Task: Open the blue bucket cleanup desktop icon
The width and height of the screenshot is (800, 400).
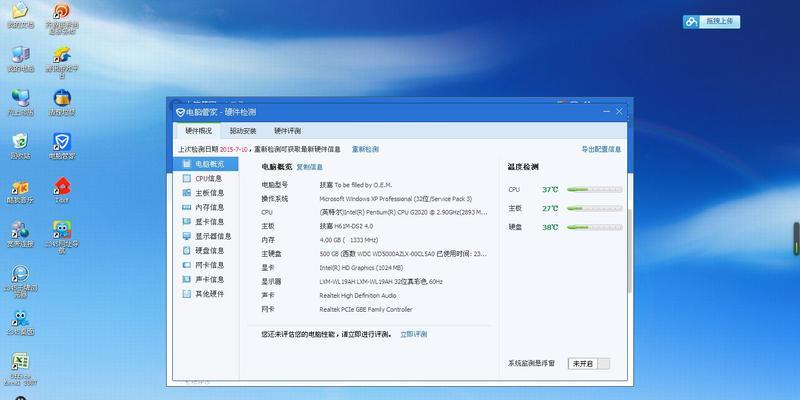Action: [62, 102]
